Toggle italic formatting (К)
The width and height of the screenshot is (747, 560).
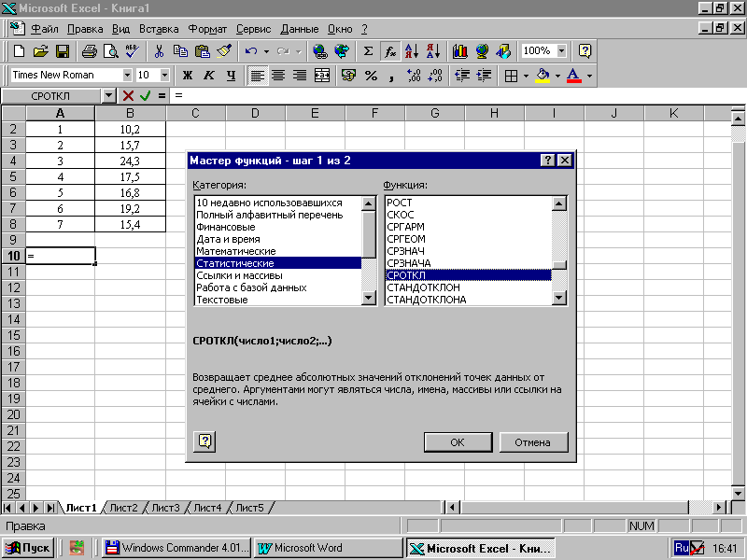point(208,75)
